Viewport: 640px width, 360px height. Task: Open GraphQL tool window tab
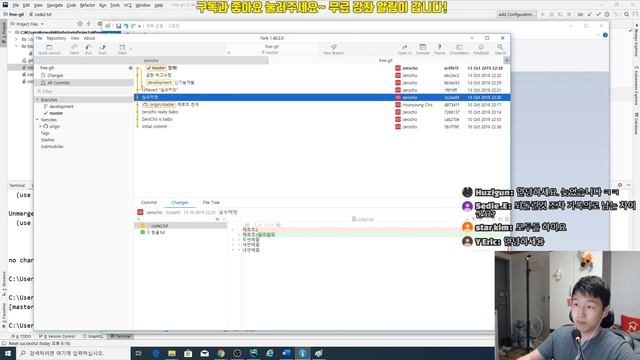pyautogui.click(x=93, y=336)
